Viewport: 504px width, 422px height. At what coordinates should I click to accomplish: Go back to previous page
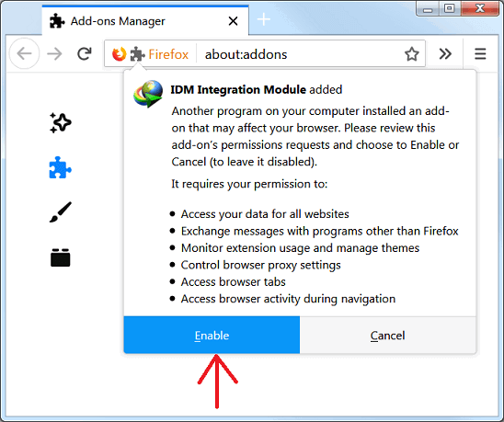tap(25, 53)
